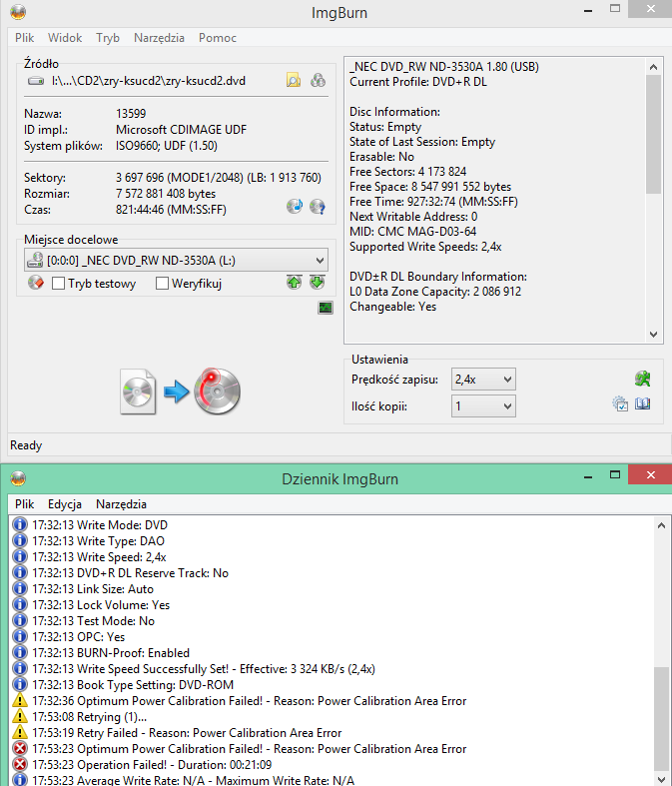This screenshot has height=786, width=672.
Task: Open the Pomoc menu
Action: point(218,38)
